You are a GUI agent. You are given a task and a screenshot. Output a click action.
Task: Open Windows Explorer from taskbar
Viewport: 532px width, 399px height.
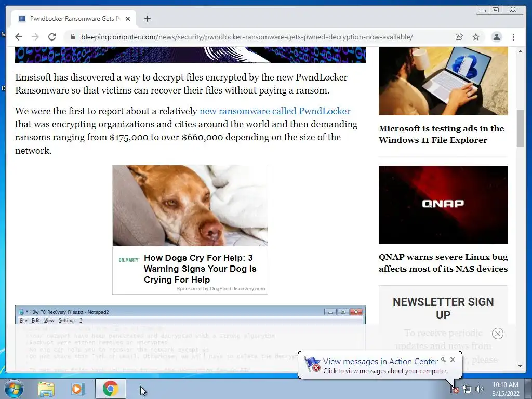point(46,389)
